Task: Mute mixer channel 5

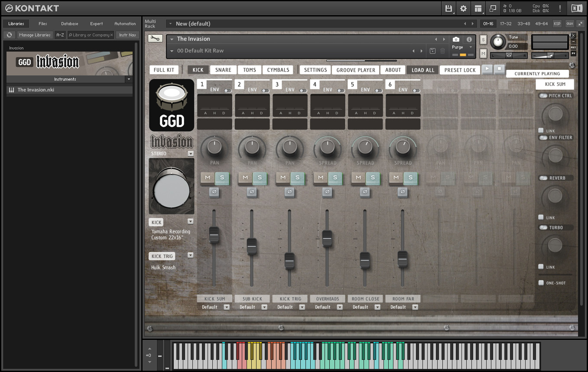Action: tap(358, 178)
